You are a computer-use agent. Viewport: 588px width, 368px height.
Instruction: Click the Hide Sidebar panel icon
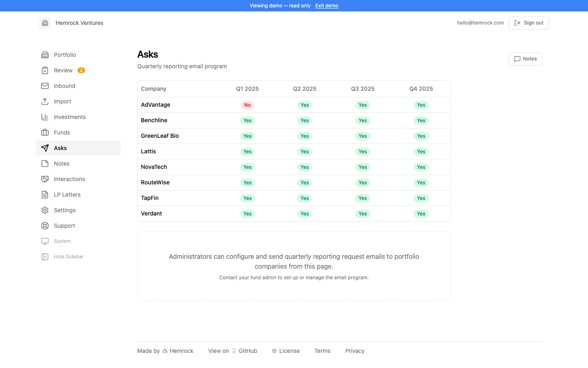click(45, 257)
